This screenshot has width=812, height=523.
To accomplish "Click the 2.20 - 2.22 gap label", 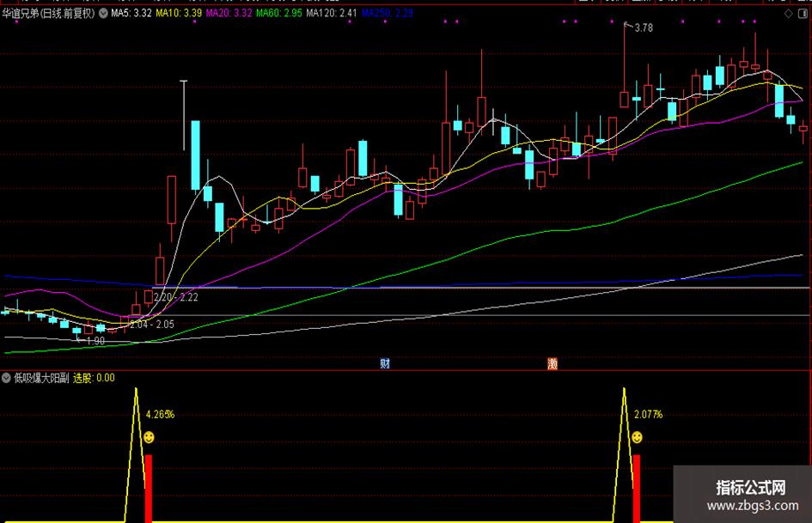I will [176, 297].
